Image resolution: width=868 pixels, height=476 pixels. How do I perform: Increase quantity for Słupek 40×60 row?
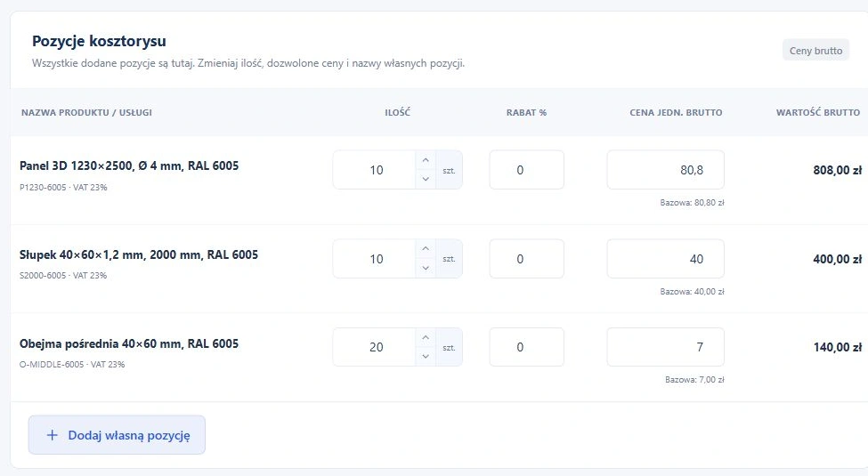(426, 249)
